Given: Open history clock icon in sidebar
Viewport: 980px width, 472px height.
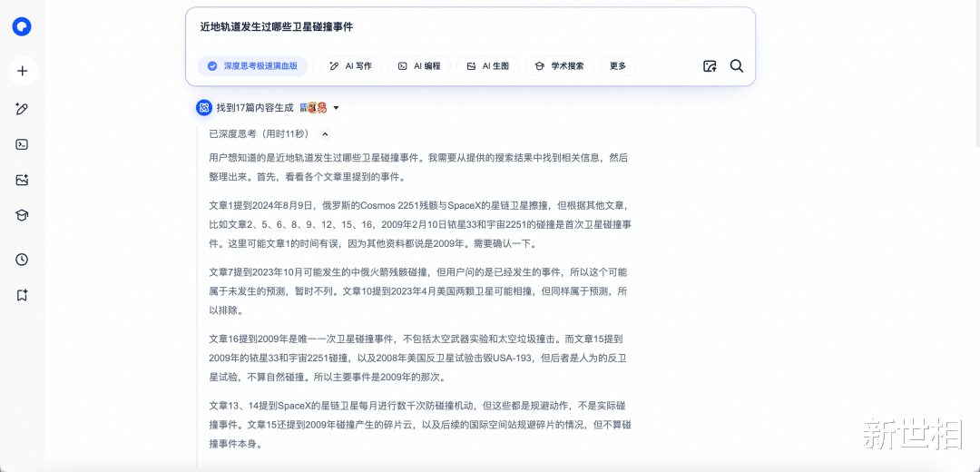Looking at the screenshot, I should click(x=22, y=260).
